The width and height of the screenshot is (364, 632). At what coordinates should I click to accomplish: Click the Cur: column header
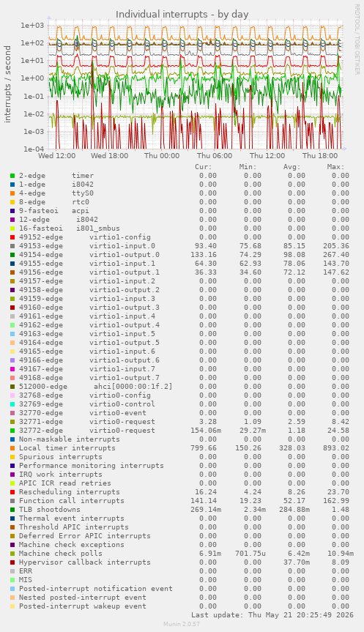pyautogui.click(x=203, y=167)
